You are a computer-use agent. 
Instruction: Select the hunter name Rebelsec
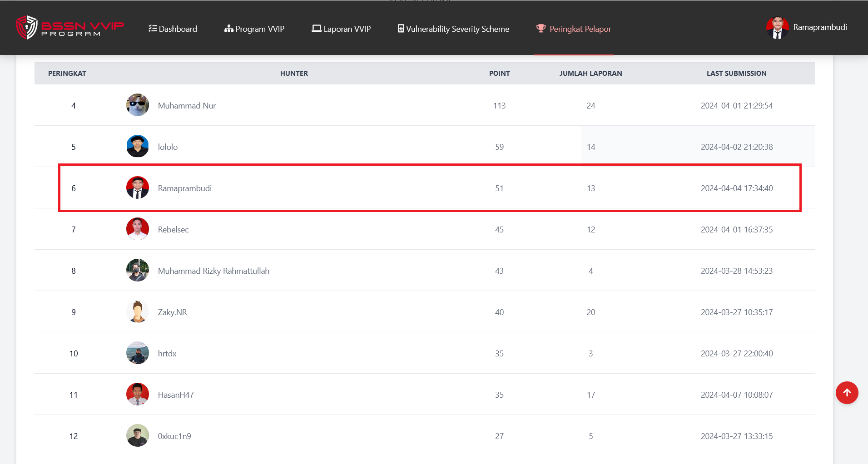pyautogui.click(x=173, y=230)
